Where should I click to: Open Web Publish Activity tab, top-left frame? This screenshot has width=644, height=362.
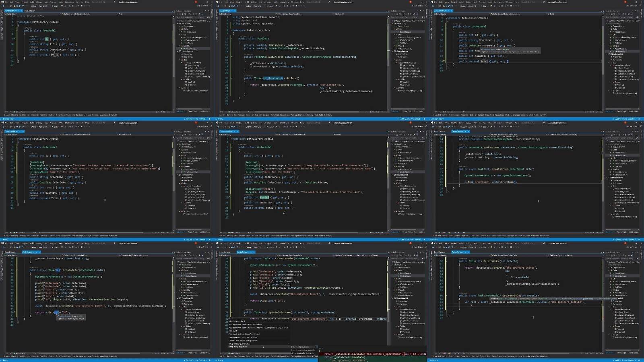point(109,115)
